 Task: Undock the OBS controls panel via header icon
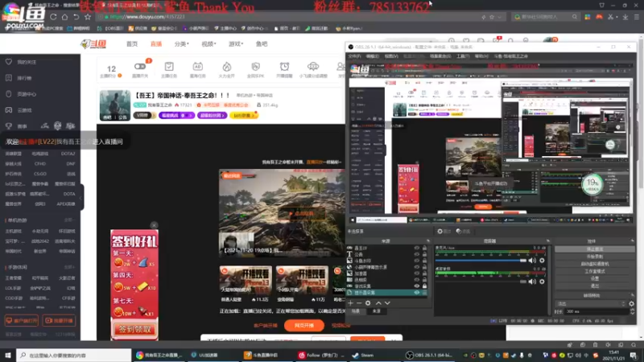(x=632, y=241)
